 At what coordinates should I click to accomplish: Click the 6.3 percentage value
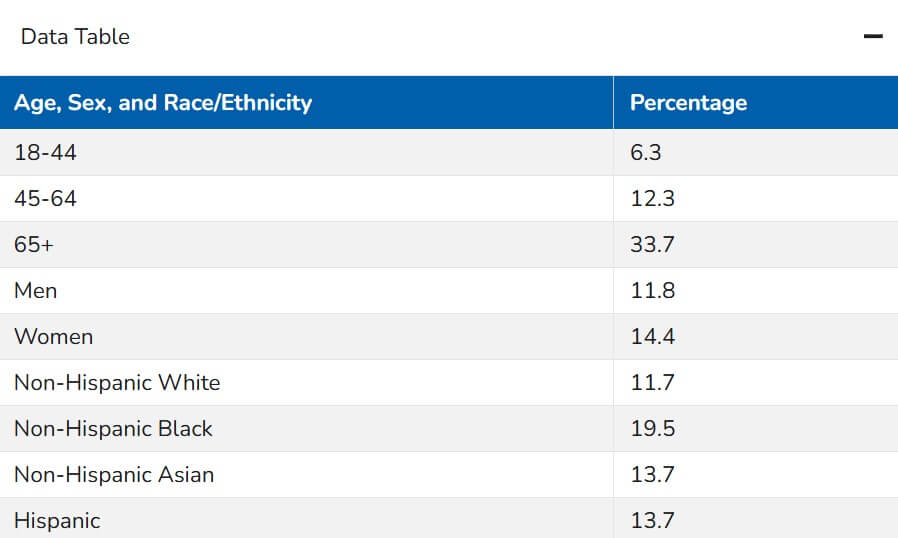pyautogui.click(x=646, y=153)
